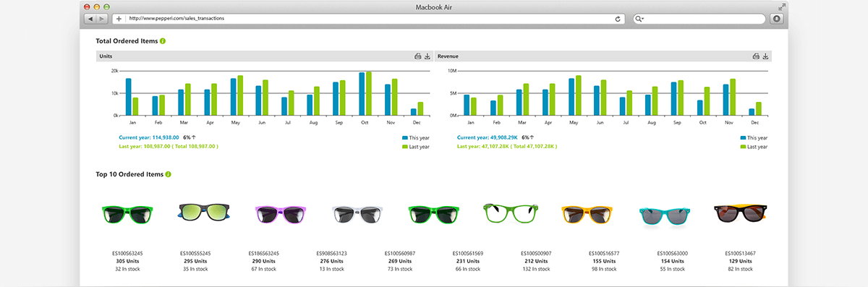
Task: Select green sunglasses ES100S60987 thumbnail
Action: coord(433,215)
